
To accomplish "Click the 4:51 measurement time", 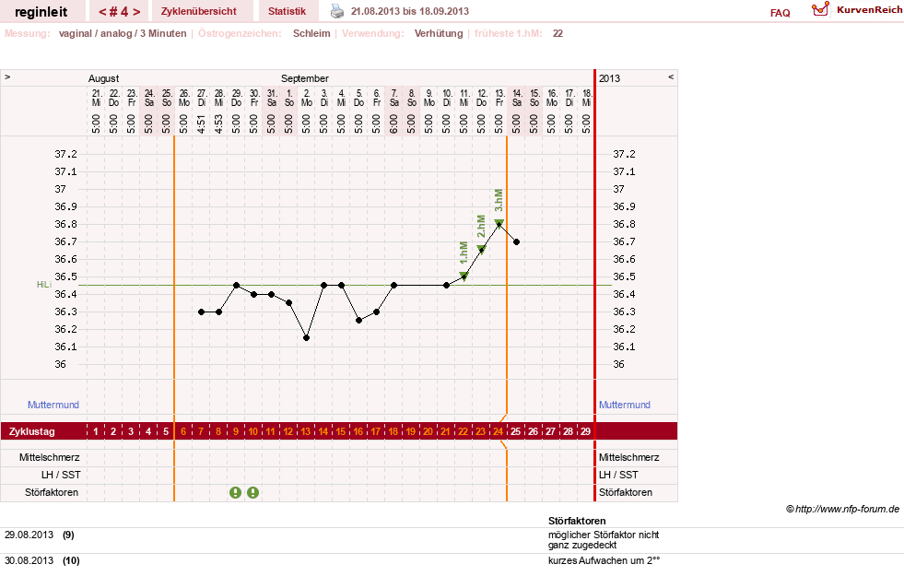I will coord(201,123).
